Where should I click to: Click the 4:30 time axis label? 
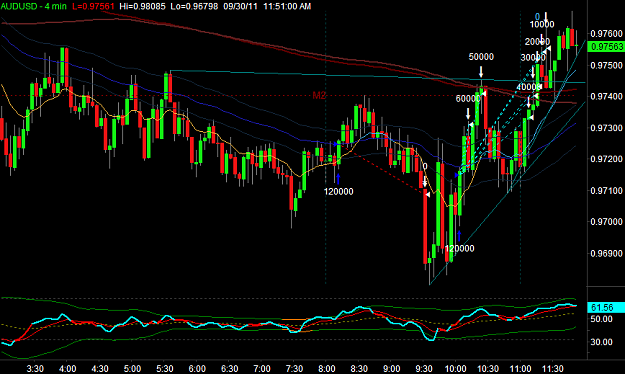100,368
